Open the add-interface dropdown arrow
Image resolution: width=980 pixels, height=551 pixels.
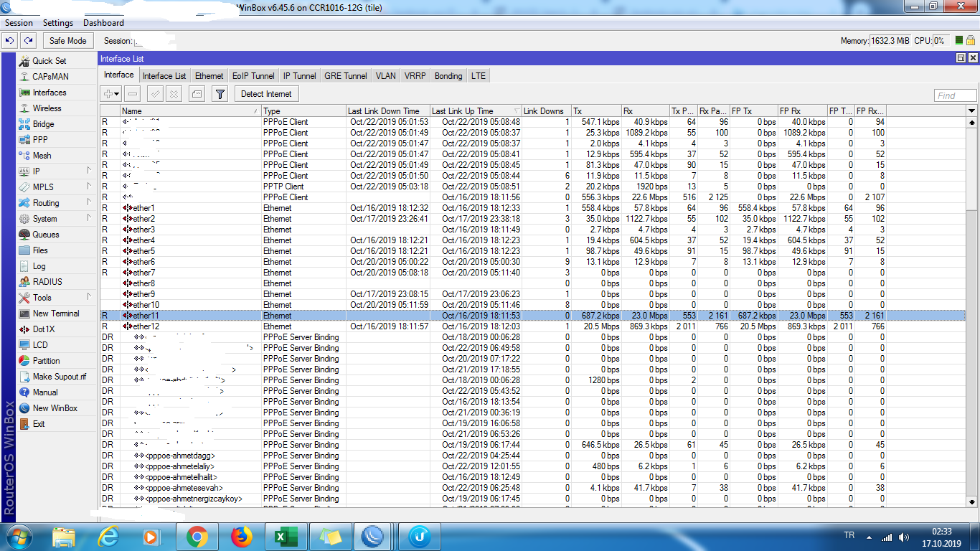[x=116, y=93]
